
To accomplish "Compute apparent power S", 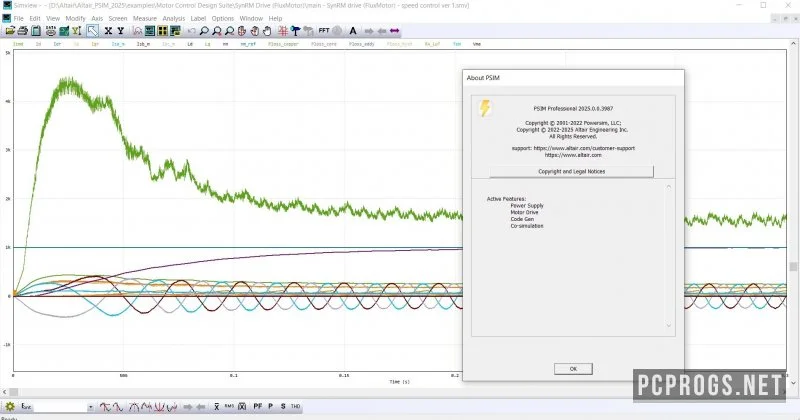I will (x=283, y=406).
